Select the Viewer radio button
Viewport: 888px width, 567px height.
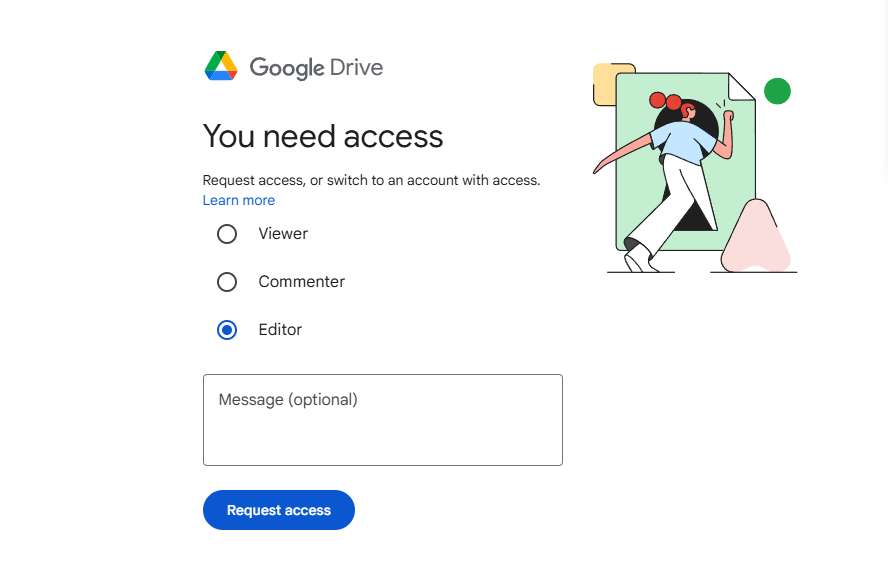click(227, 234)
